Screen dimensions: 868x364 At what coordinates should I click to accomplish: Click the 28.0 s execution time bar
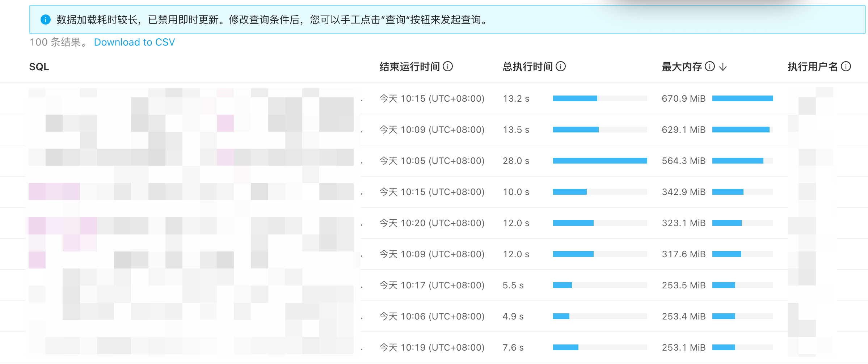coord(600,161)
